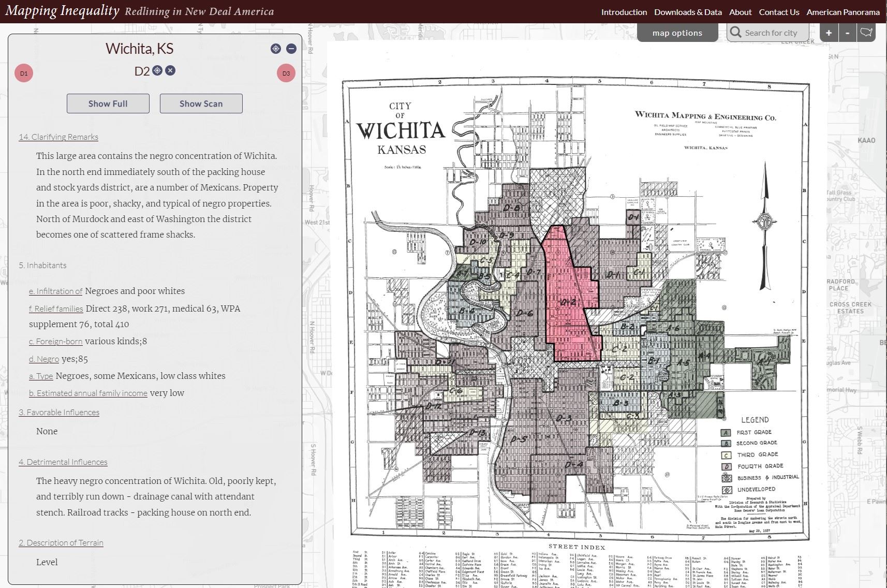Close the D2 area selection
The width and height of the screenshot is (887, 588).
(x=170, y=70)
